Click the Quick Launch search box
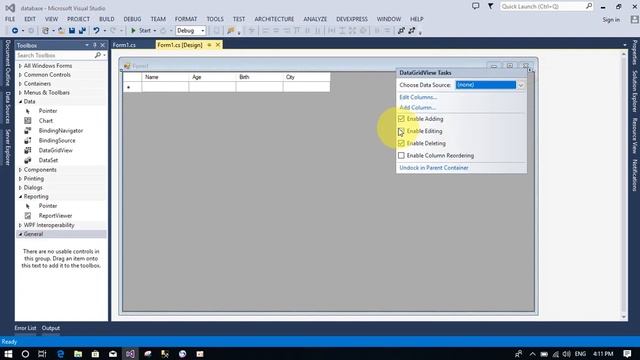 click(x=543, y=7)
